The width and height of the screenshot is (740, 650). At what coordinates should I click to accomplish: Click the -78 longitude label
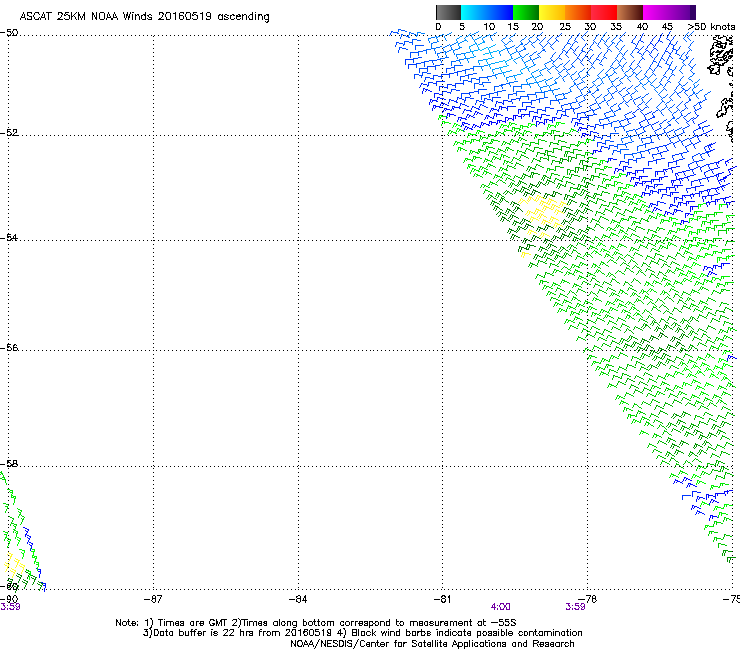pyautogui.click(x=588, y=599)
